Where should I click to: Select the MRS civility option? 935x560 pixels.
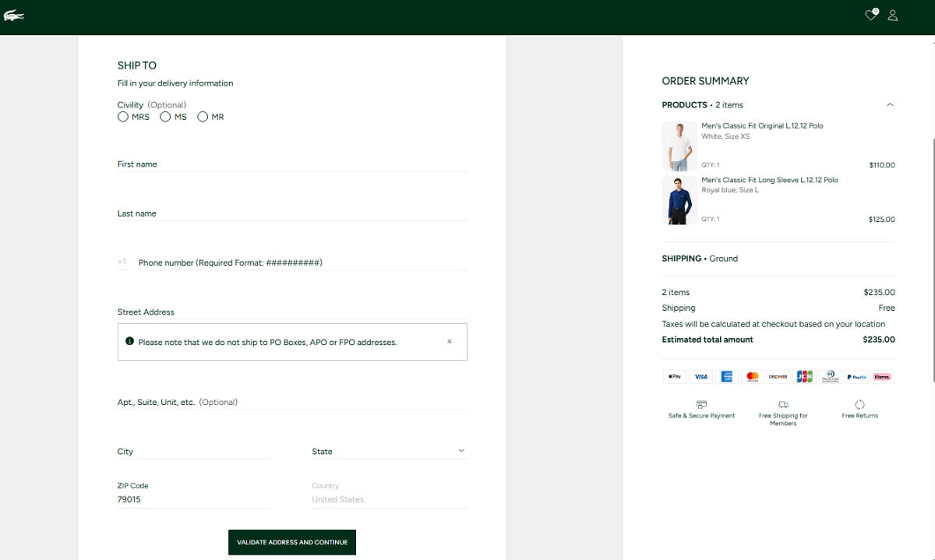click(x=123, y=117)
